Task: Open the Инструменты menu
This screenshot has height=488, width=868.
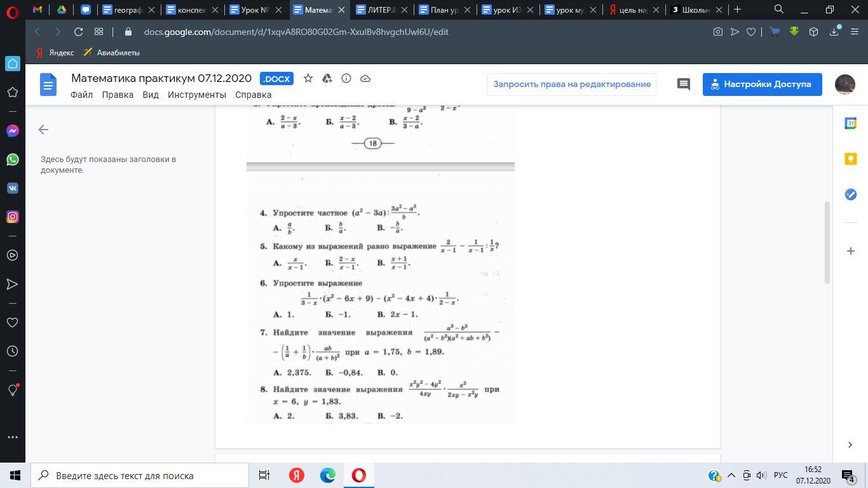Action: click(x=196, y=95)
